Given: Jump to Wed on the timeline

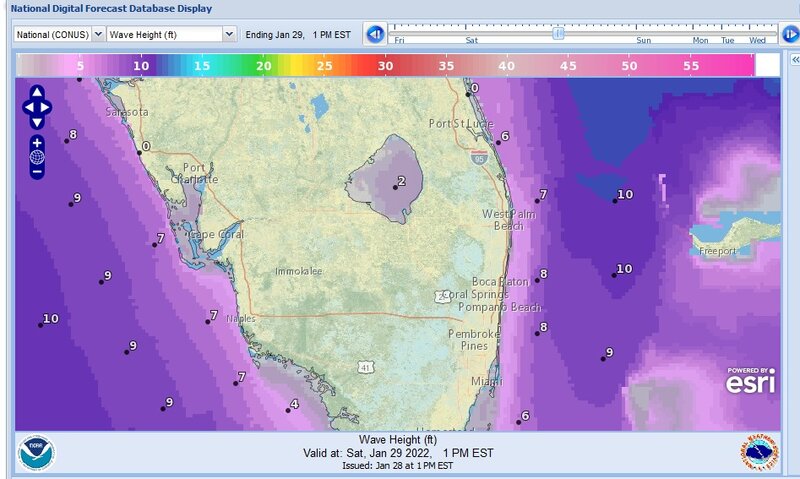Looking at the screenshot, I should [x=758, y=41].
